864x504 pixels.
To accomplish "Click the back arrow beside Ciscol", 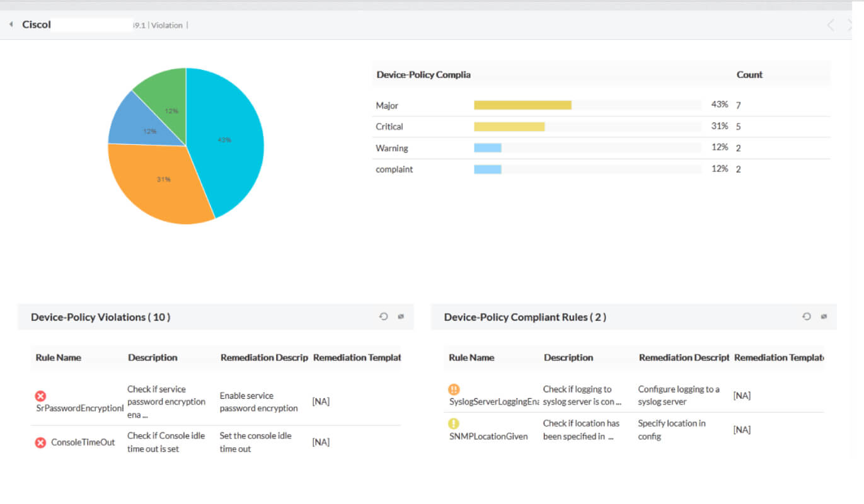I will 11,25.
